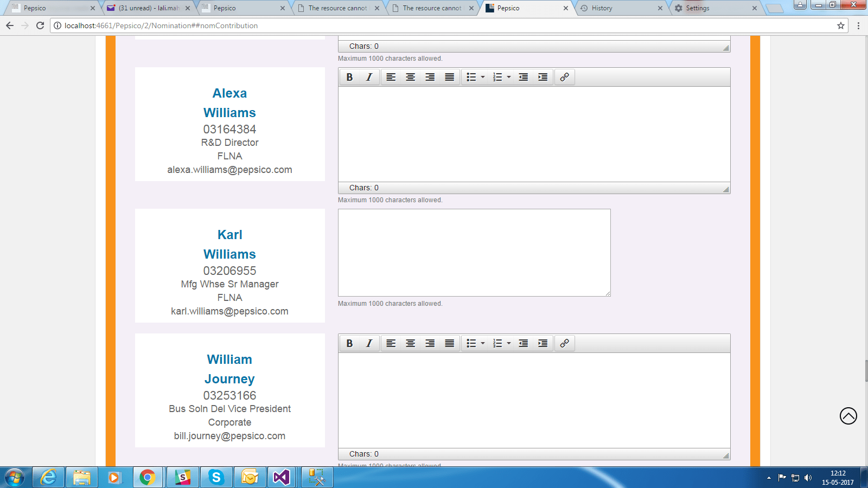Click 'Bus Soln Del Vice President' title
The height and width of the screenshot is (488, 868).
[x=229, y=409]
